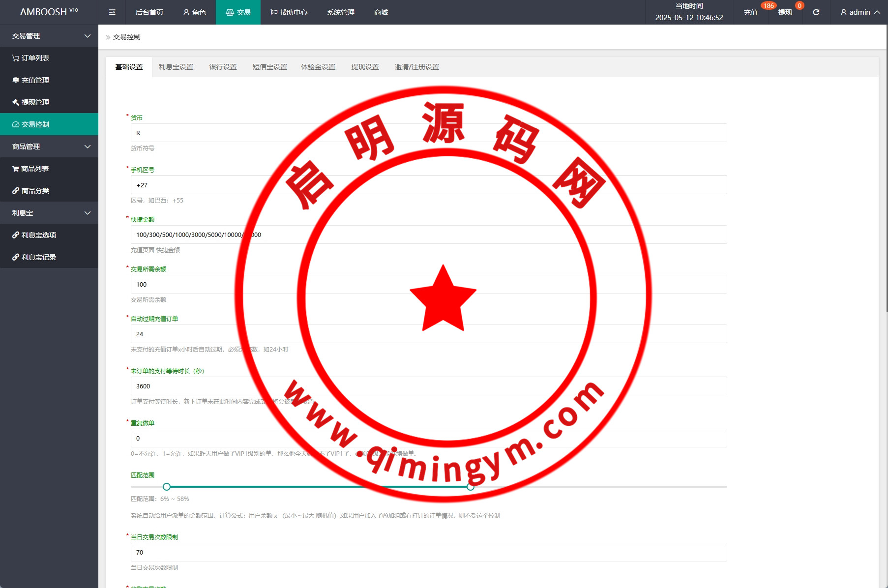Viewport: 888px width, 588px height.
Task: Switch to the 提现设置 tab
Action: point(365,67)
